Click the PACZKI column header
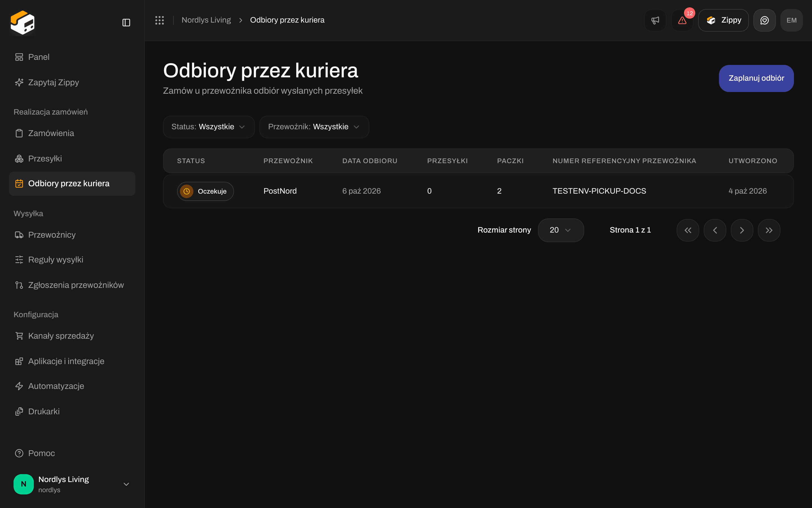The image size is (812, 508). (510, 161)
